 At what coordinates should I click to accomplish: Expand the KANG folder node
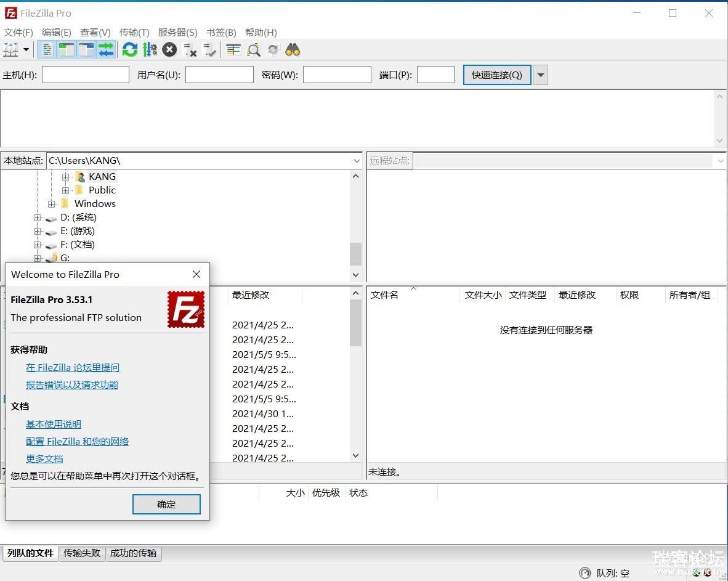(x=65, y=177)
